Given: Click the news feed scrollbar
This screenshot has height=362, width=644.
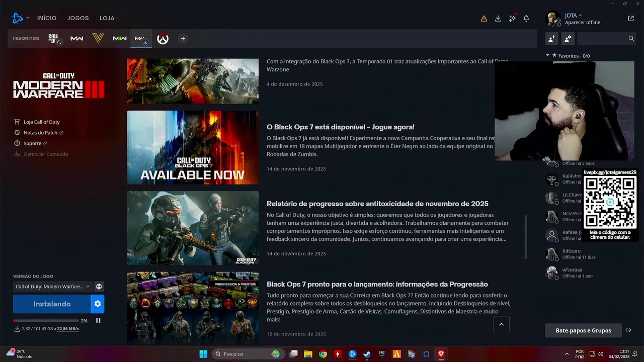Looking at the screenshot, I should pos(526,237).
